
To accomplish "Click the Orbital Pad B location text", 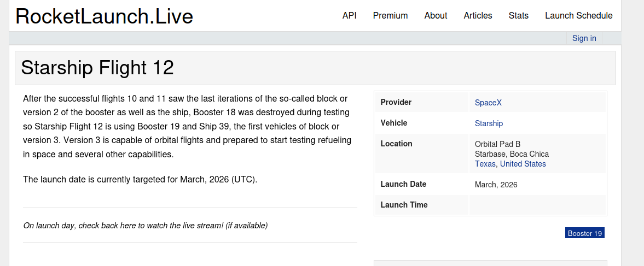I will (x=497, y=144).
